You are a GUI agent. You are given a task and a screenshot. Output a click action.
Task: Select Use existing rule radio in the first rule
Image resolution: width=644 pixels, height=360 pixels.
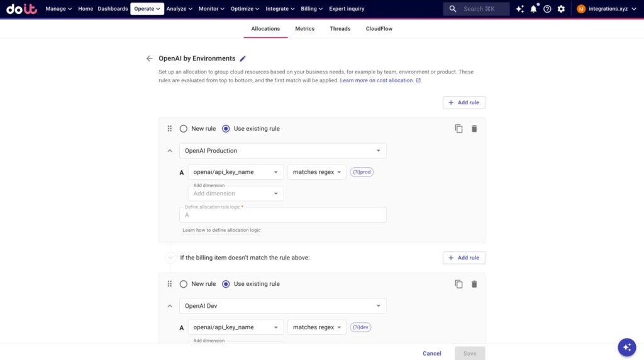[226, 129]
